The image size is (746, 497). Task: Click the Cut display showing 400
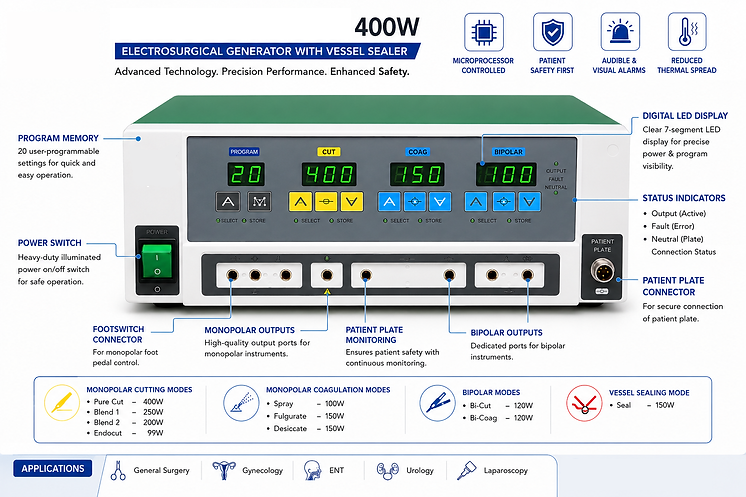[x=329, y=175]
